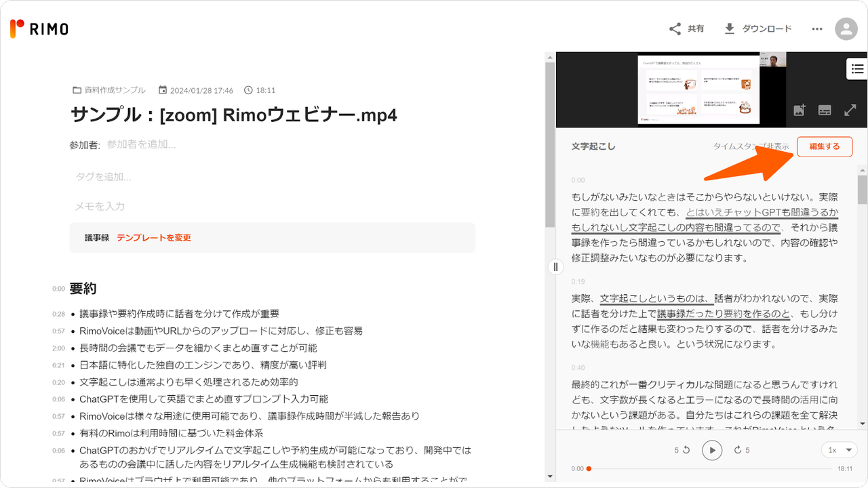The height and width of the screenshot is (488, 868).
Task: Click the 0:40 transcript timestamp
Action: click(578, 368)
